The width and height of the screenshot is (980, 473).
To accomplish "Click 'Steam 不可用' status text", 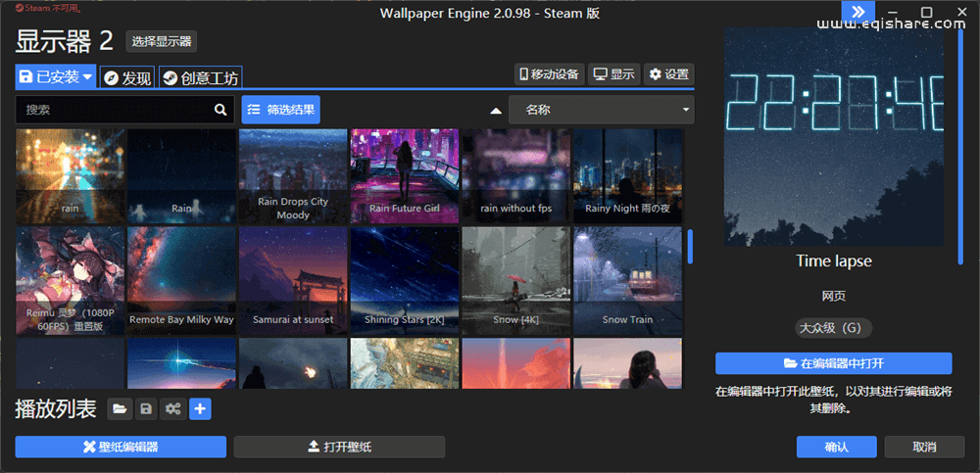I will [x=48, y=9].
